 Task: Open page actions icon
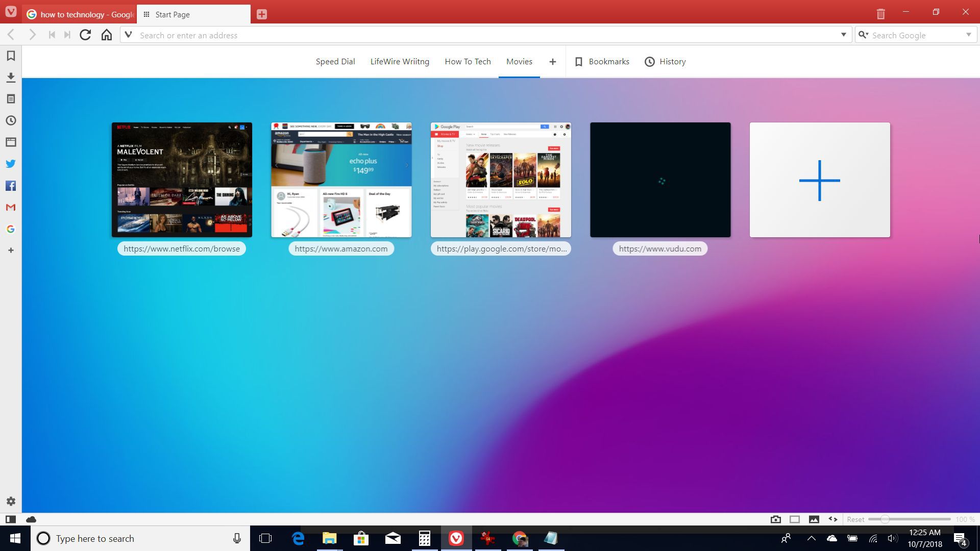pyautogui.click(x=833, y=519)
